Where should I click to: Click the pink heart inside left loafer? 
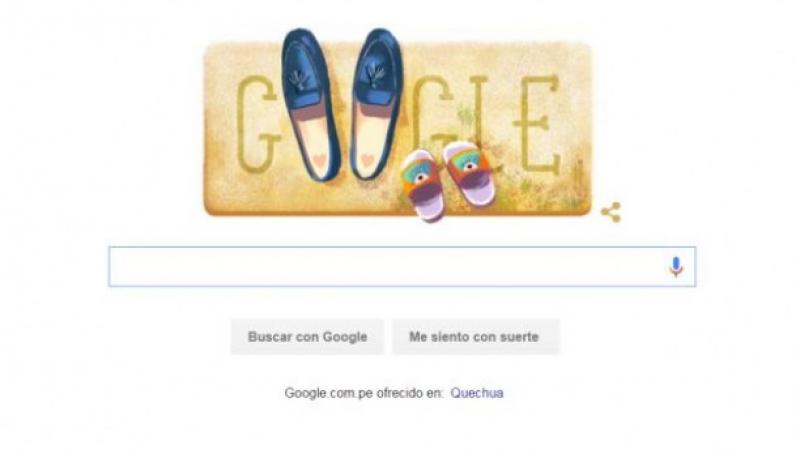[x=319, y=160]
